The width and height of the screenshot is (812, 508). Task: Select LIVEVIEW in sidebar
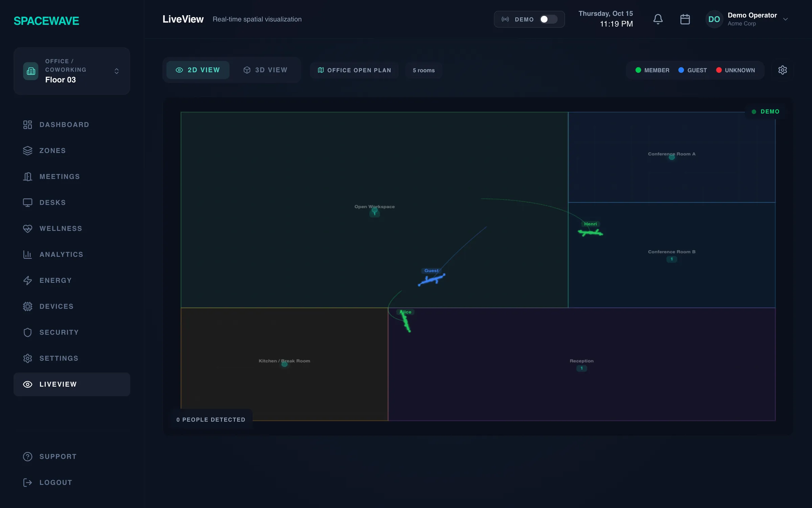coord(72,384)
